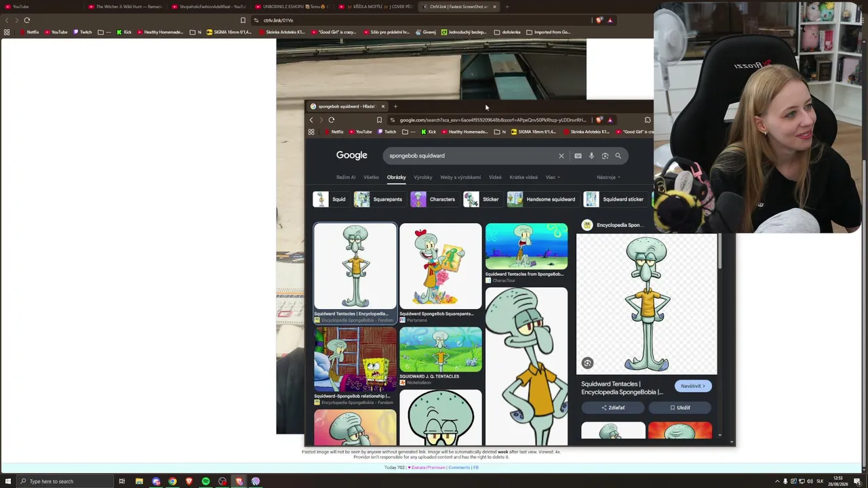Select Squid filter chip

click(330, 199)
